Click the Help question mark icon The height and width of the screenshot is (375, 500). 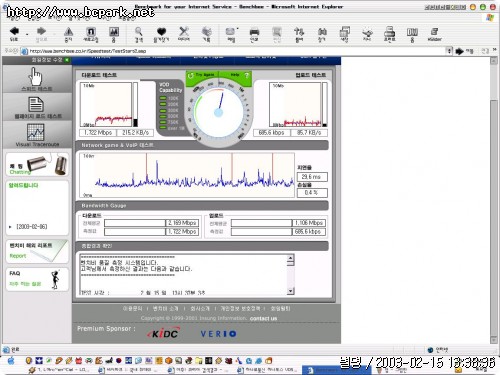[247, 75]
